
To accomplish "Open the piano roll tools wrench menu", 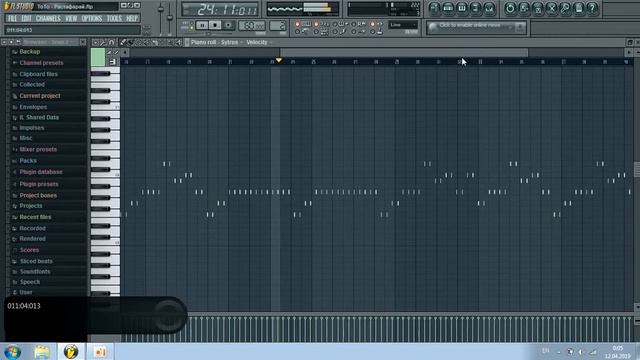I will [x=103, y=42].
